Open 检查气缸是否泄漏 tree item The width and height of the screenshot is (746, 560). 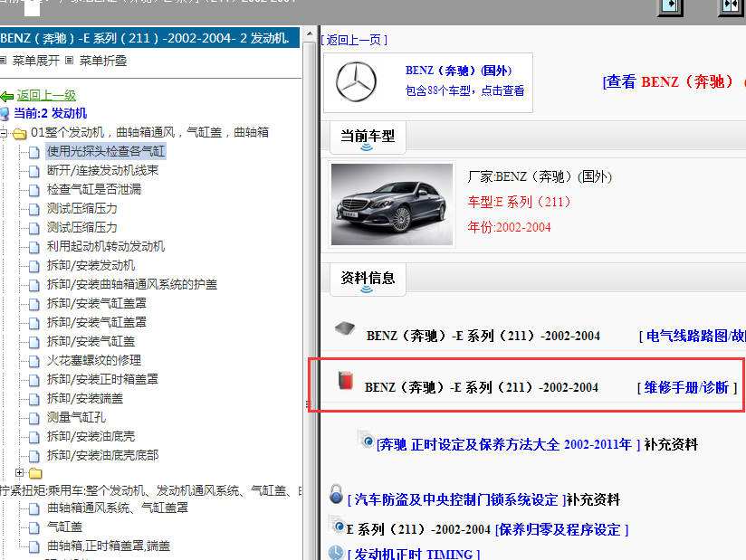(94, 190)
